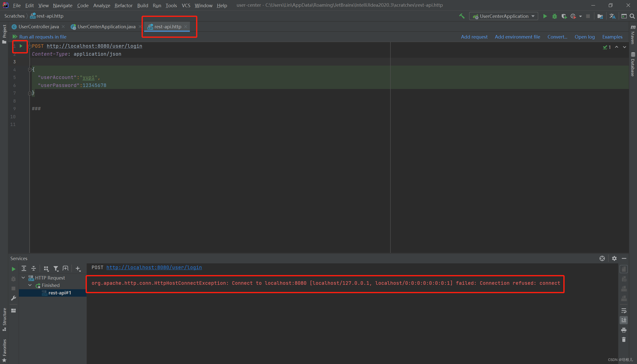The width and height of the screenshot is (637, 364).
Task: Collapse the Finished tree node
Action: pos(30,285)
